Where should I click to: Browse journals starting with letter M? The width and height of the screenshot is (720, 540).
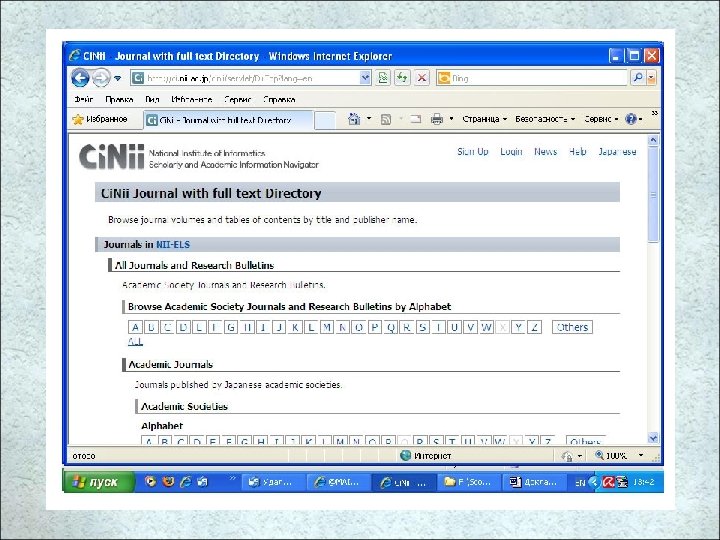(327, 327)
